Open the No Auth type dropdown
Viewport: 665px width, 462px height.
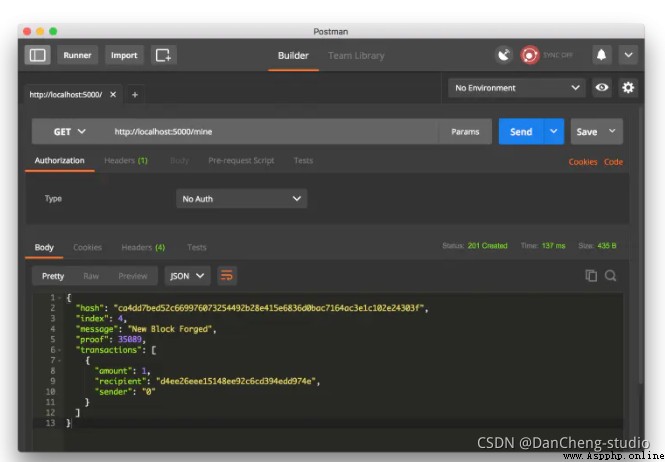241,199
